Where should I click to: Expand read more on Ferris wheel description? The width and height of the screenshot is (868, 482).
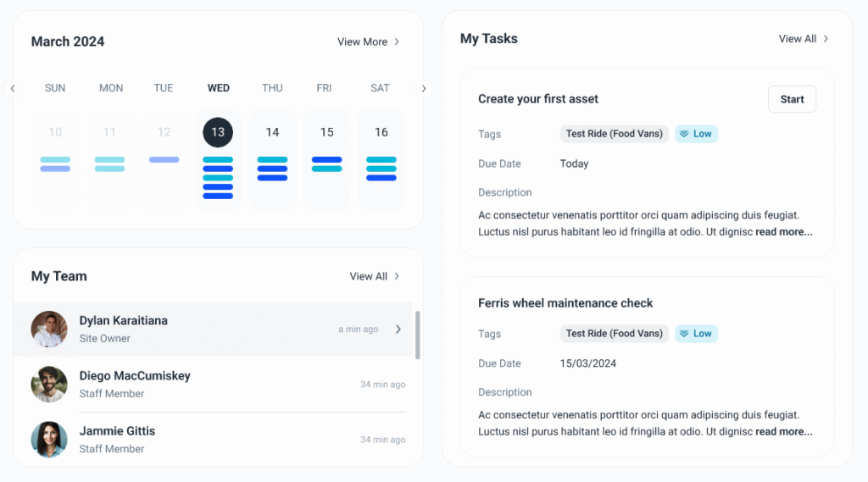783,432
